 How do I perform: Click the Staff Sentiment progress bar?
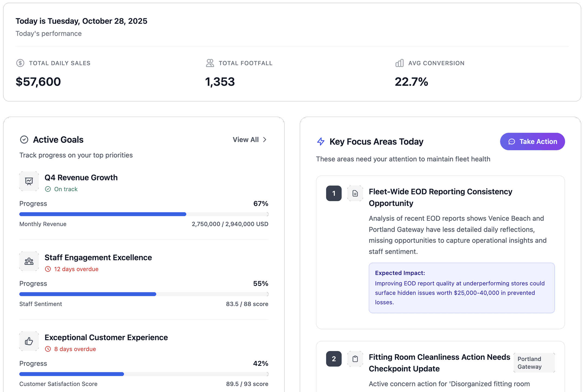(144, 294)
